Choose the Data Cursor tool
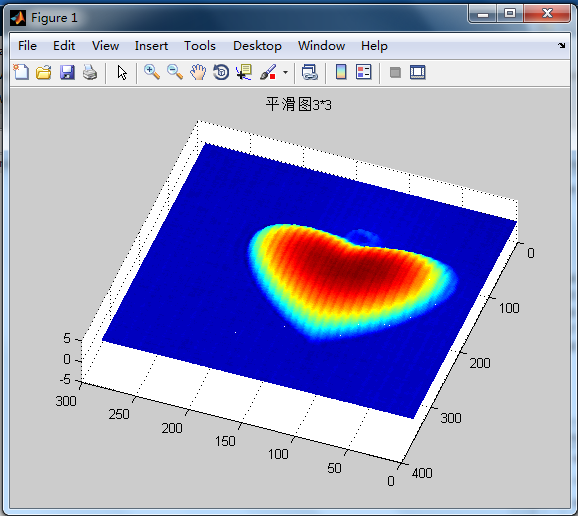Image resolution: width=578 pixels, height=516 pixels. click(x=244, y=72)
